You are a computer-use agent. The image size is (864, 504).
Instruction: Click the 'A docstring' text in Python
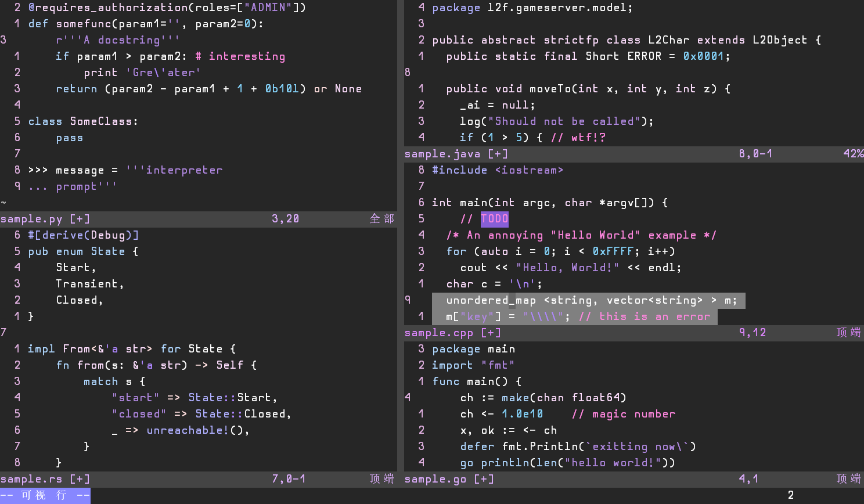(x=122, y=40)
